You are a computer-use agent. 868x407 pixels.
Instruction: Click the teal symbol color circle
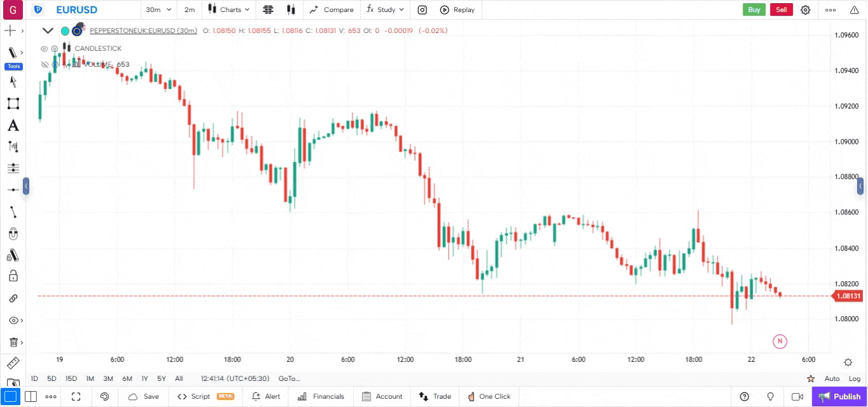pos(65,31)
